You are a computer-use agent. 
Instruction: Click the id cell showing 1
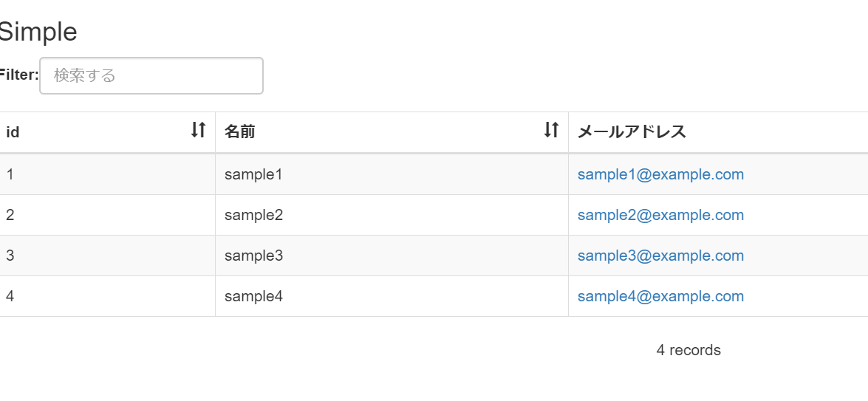(10, 174)
